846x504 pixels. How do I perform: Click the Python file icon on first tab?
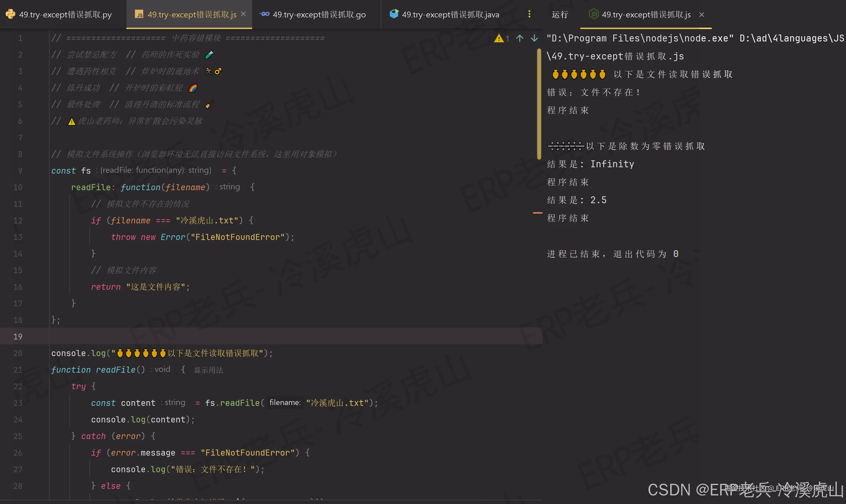[x=10, y=14]
